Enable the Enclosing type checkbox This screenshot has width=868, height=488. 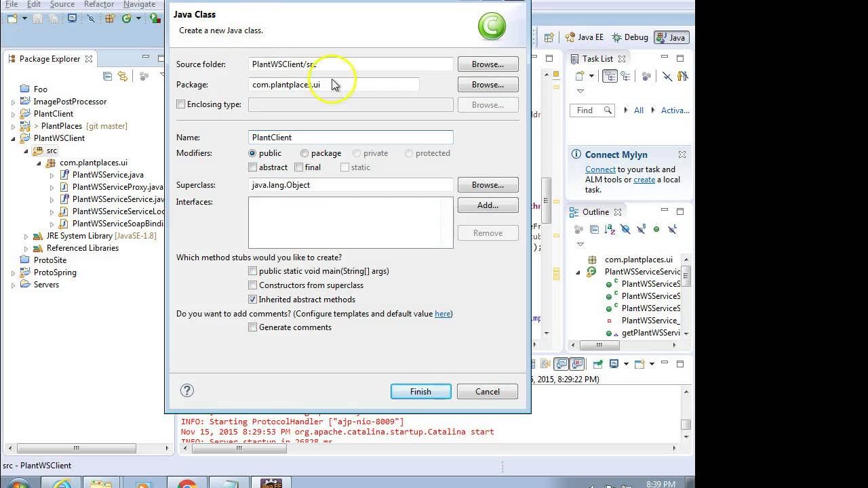point(180,104)
